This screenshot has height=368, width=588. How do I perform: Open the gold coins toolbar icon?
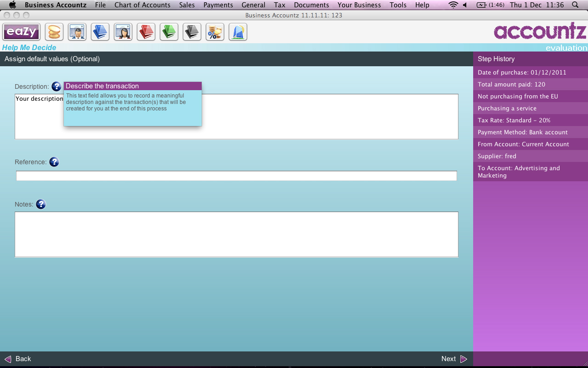[x=54, y=32]
